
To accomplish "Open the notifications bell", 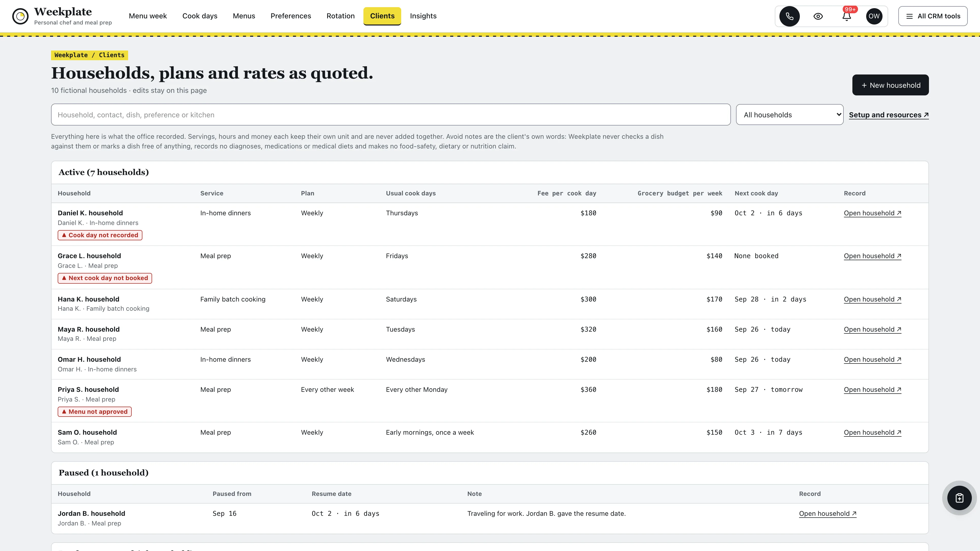I will pos(847,16).
